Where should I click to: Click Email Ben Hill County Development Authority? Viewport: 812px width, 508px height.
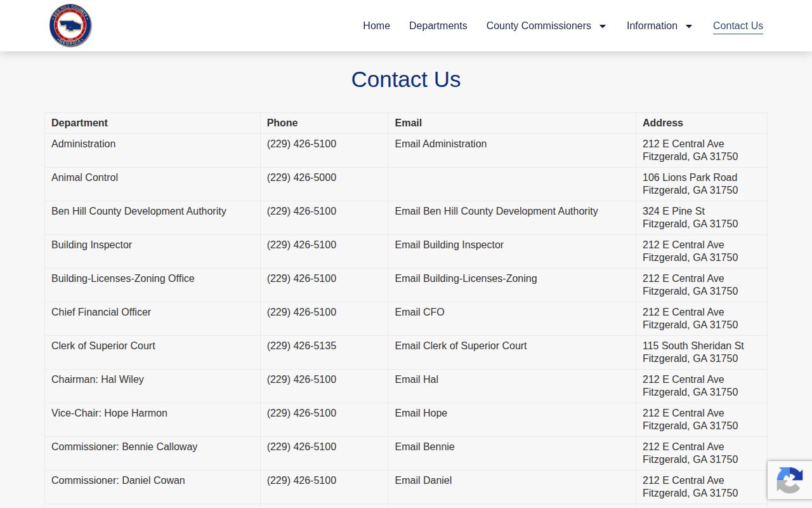pos(496,211)
